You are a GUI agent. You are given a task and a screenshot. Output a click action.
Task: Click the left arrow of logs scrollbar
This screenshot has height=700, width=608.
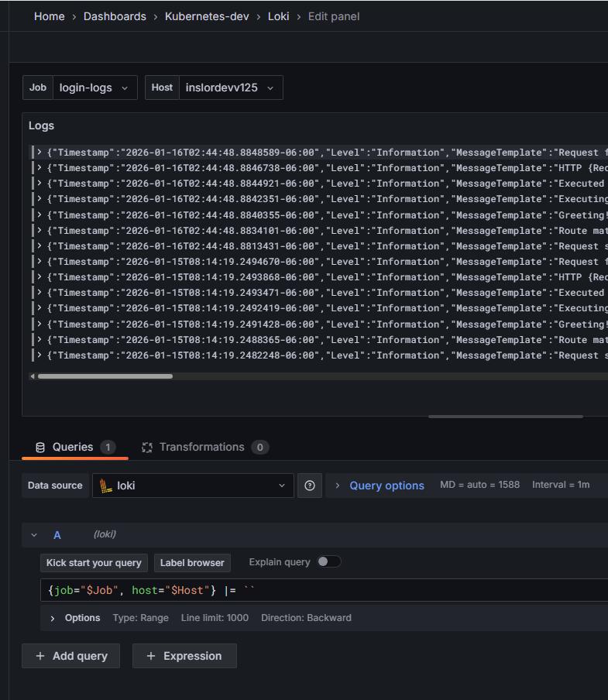32,376
